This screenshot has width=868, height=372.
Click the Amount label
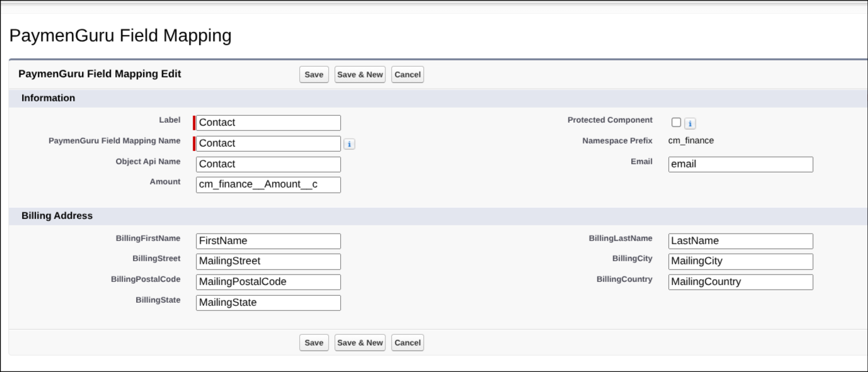tap(165, 182)
